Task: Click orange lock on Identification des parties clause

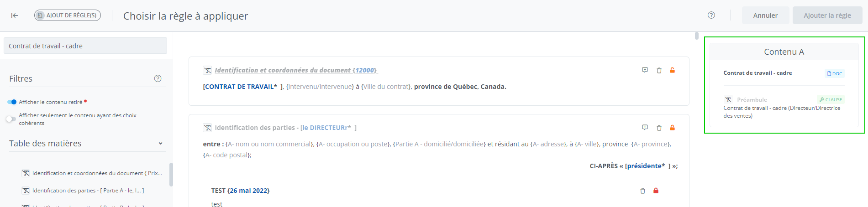Action: click(x=672, y=128)
